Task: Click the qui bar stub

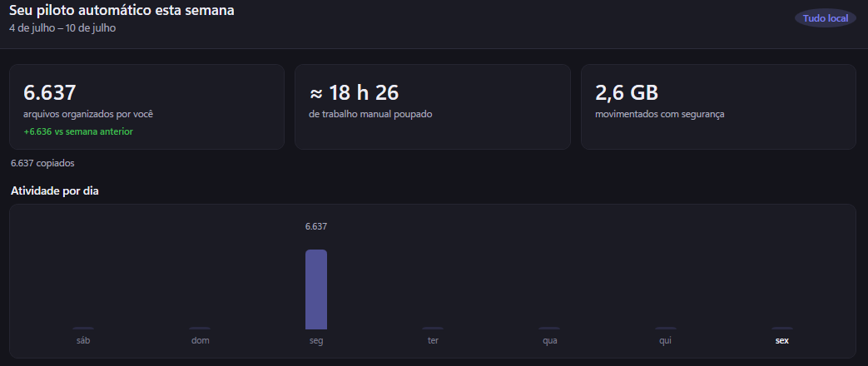Action: pyautogui.click(x=666, y=329)
